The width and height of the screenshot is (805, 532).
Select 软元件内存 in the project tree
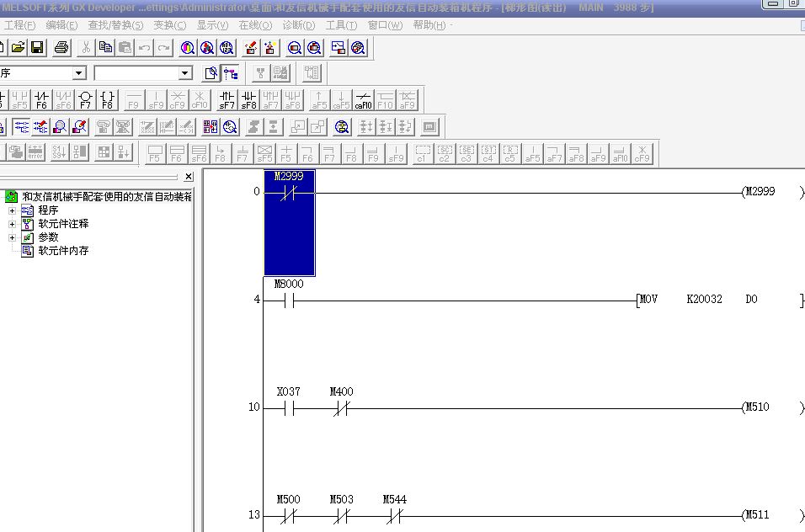coord(62,251)
